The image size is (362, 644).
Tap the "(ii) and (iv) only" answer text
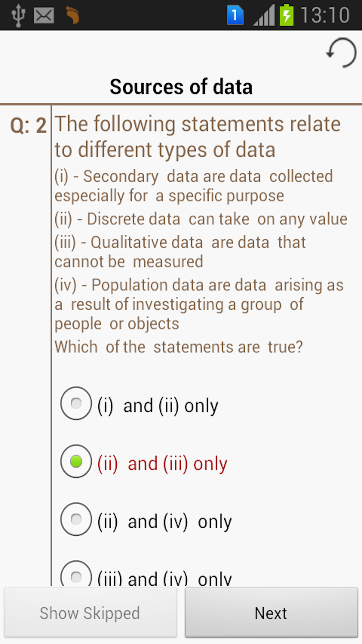[164, 522]
